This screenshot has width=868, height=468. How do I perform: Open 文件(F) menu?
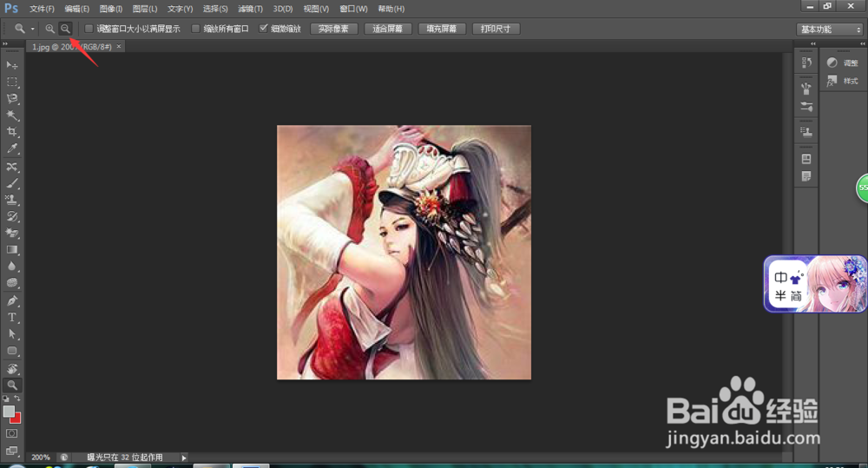pos(42,9)
